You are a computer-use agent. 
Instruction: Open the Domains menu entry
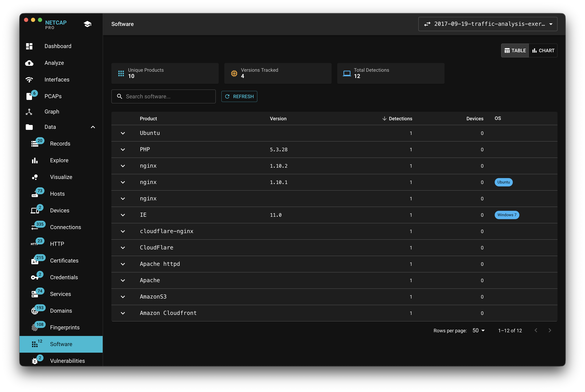click(x=61, y=311)
